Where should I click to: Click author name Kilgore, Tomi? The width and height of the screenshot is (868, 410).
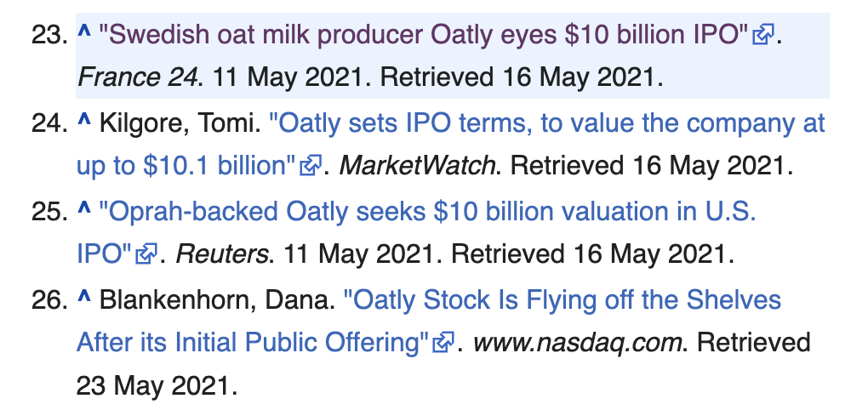(180, 124)
